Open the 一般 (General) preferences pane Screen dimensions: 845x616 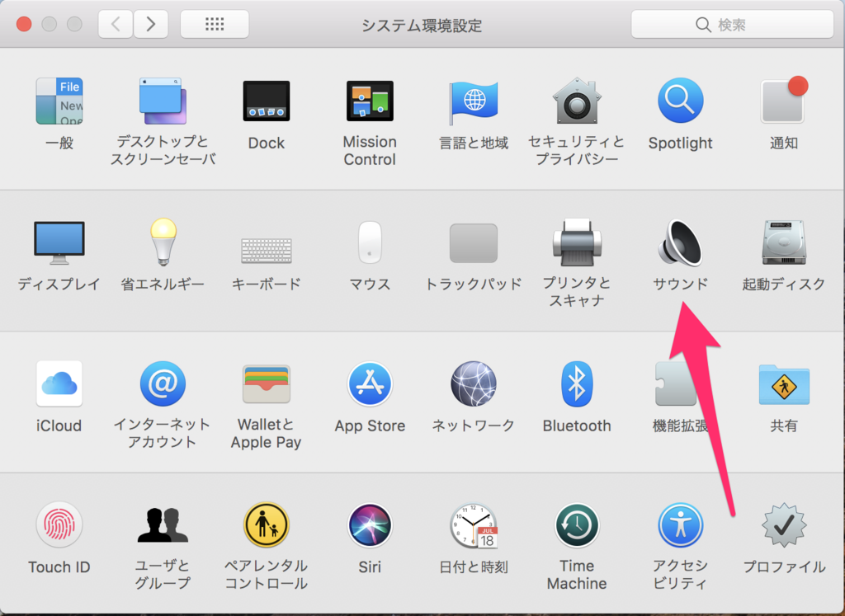pyautogui.click(x=59, y=101)
